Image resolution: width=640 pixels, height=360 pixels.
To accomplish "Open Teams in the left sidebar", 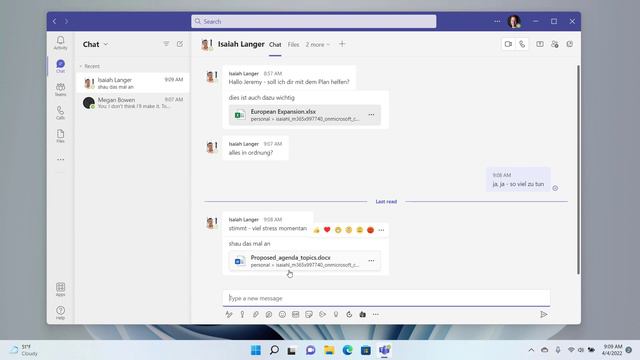I will click(x=60, y=89).
